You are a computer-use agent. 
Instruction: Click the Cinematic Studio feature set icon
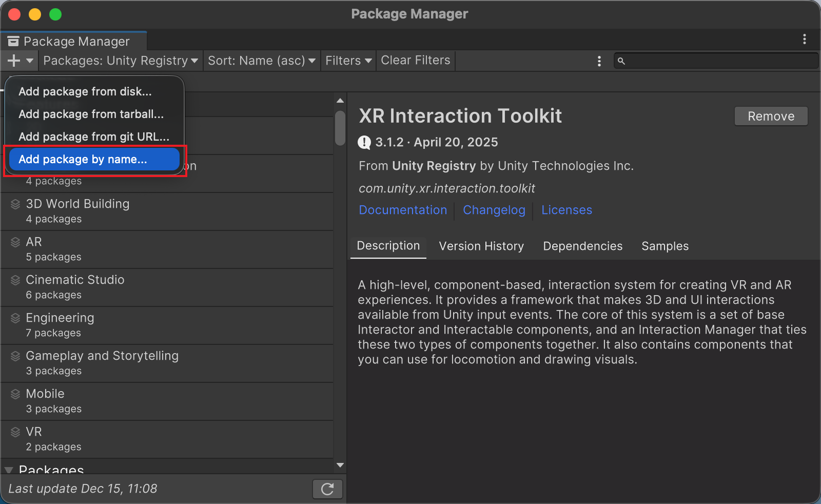pyautogui.click(x=15, y=280)
